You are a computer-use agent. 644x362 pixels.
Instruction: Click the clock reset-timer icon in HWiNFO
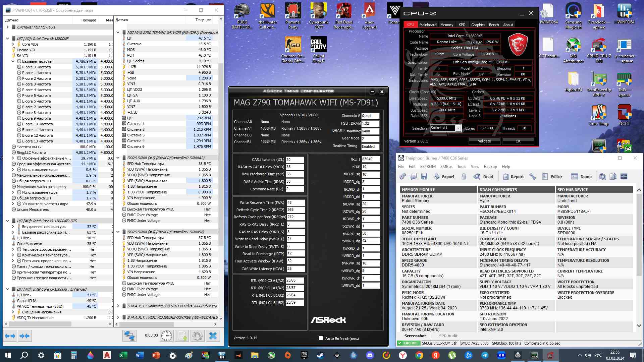coord(166,336)
